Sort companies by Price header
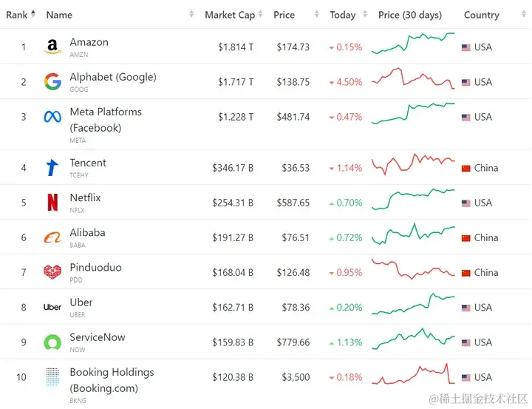The image size is (532, 409). [284, 15]
